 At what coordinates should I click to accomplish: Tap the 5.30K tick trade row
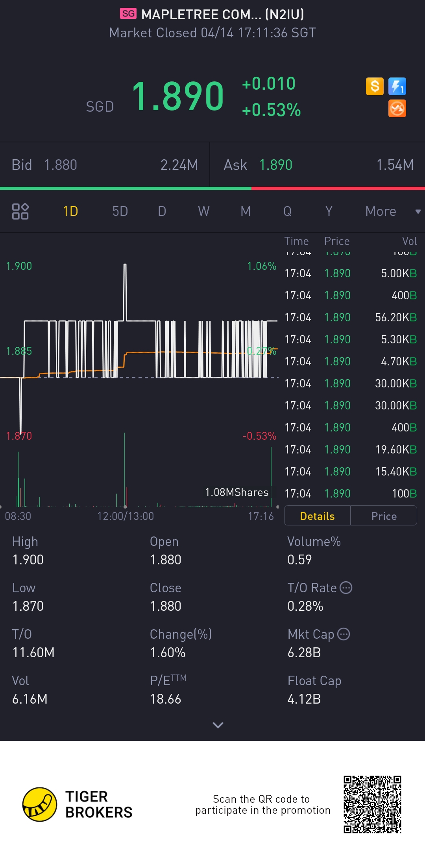pyautogui.click(x=351, y=339)
